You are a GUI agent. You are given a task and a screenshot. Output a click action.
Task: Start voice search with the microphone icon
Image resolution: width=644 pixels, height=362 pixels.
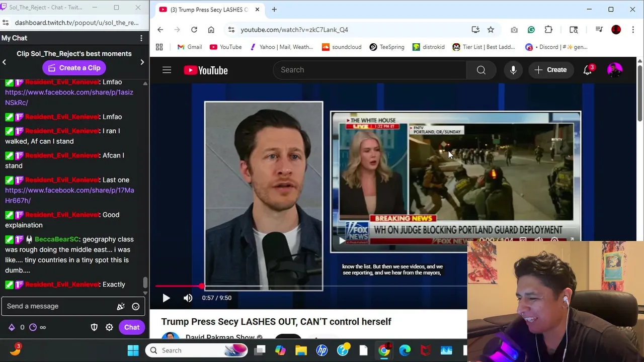(513, 70)
